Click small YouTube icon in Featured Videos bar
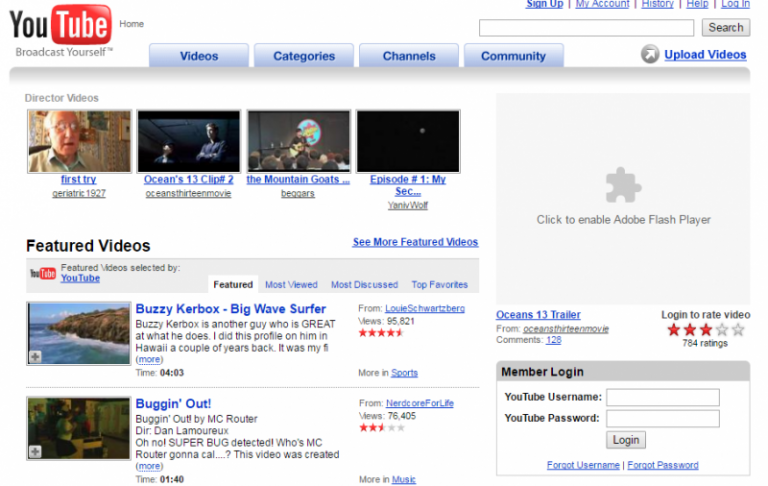The height and width of the screenshot is (486, 768). click(x=43, y=273)
